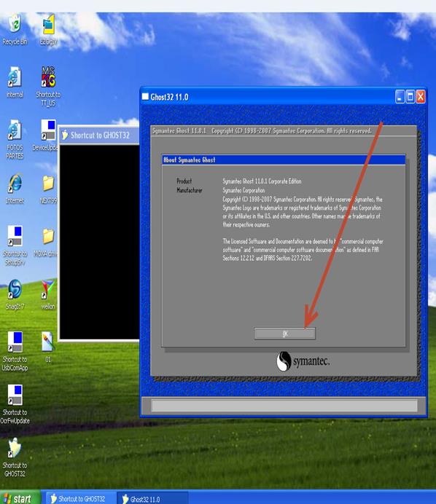Viewport: 436px width, 504px height.
Task: Minimize the Ghost32 11.0 window
Action: point(400,97)
